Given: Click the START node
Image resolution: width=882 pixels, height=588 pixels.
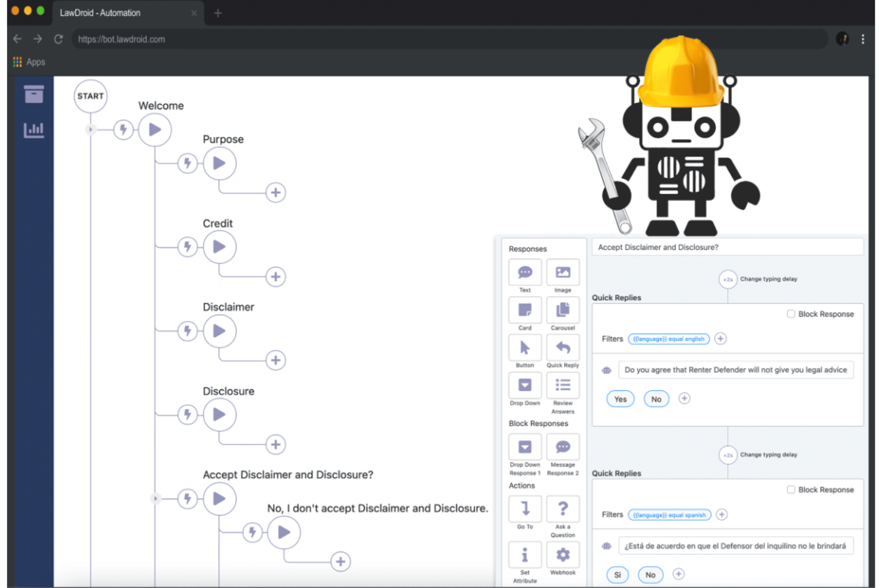Looking at the screenshot, I should click(91, 96).
